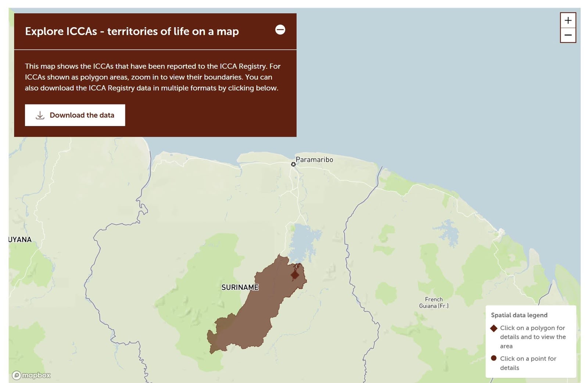
Task: Zoom in on the map
Action: [568, 20]
